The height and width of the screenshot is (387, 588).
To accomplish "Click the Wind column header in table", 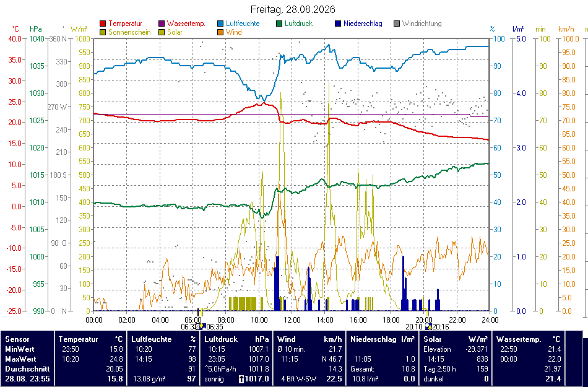I will click(287, 339).
